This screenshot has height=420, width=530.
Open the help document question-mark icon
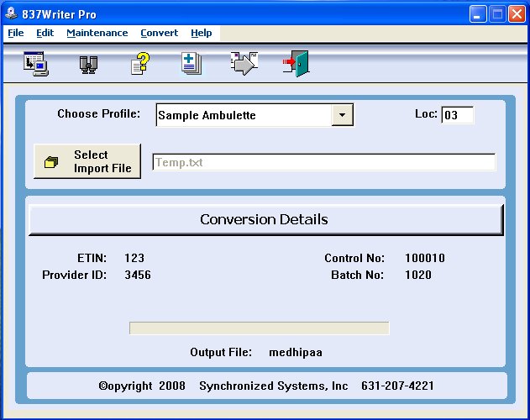pos(140,63)
